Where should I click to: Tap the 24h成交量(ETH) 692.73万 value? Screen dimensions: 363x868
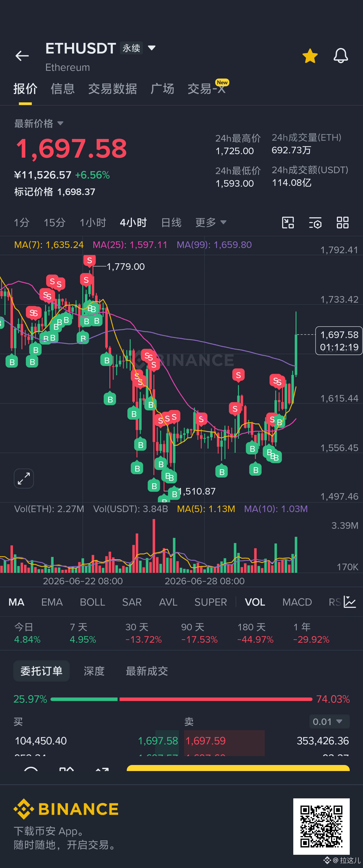291,150
